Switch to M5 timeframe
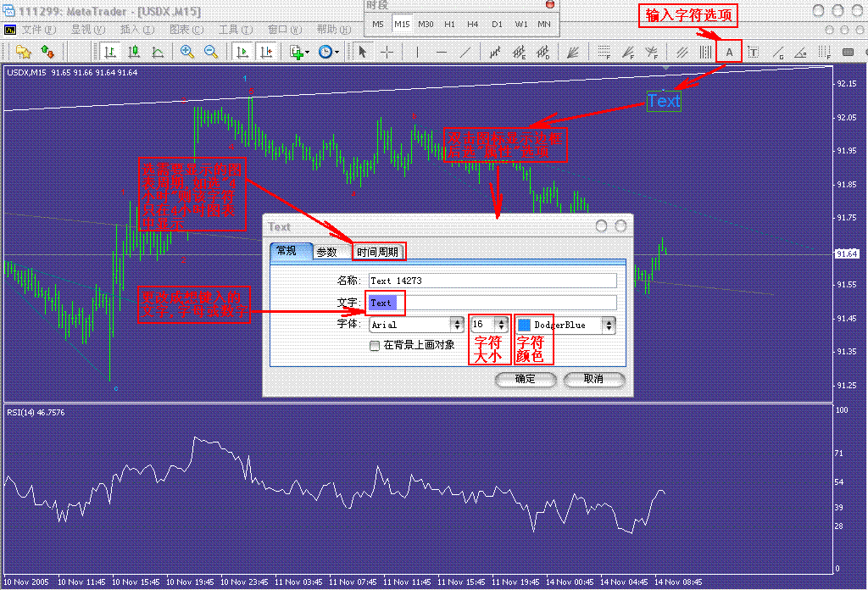 click(x=378, y=24)
